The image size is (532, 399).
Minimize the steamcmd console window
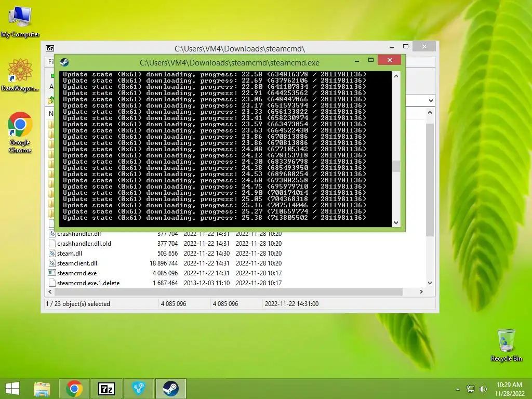pos(357,61)
